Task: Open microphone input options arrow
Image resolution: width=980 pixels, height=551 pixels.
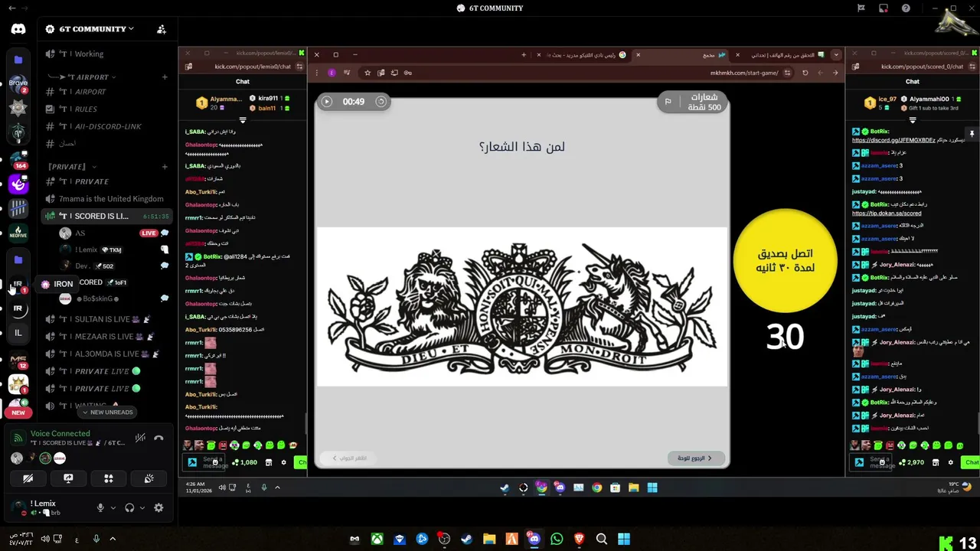Action: pyautogui.click(x=113, y=507)
